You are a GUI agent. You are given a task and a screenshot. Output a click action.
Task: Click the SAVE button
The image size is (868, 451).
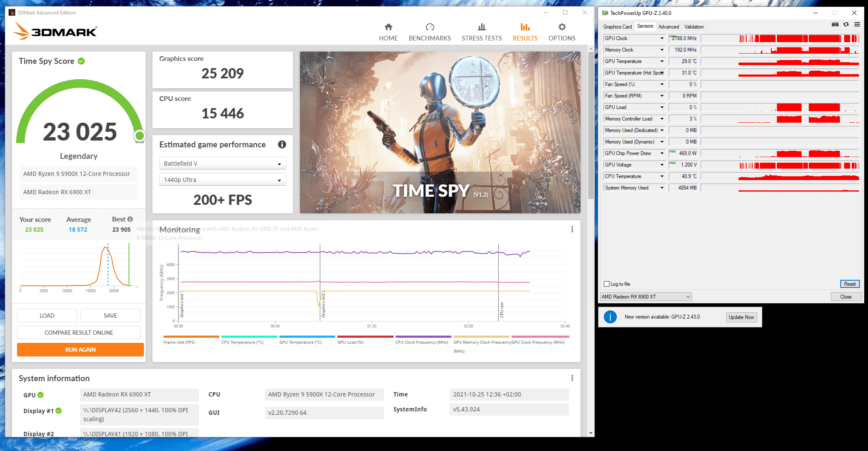110,316
